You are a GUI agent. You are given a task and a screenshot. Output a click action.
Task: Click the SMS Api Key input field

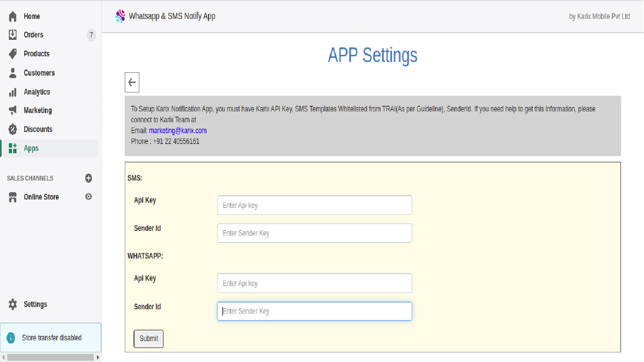point(314,205)
